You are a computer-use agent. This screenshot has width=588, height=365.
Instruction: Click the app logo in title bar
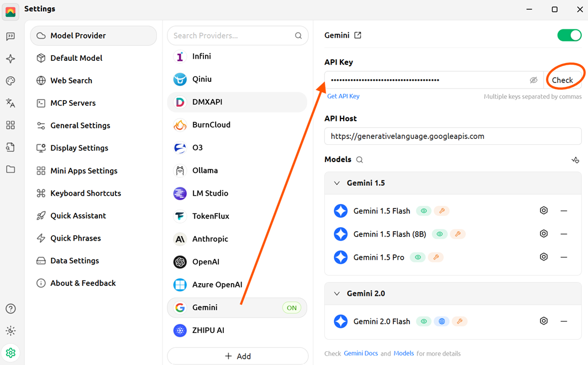[11, 12]
